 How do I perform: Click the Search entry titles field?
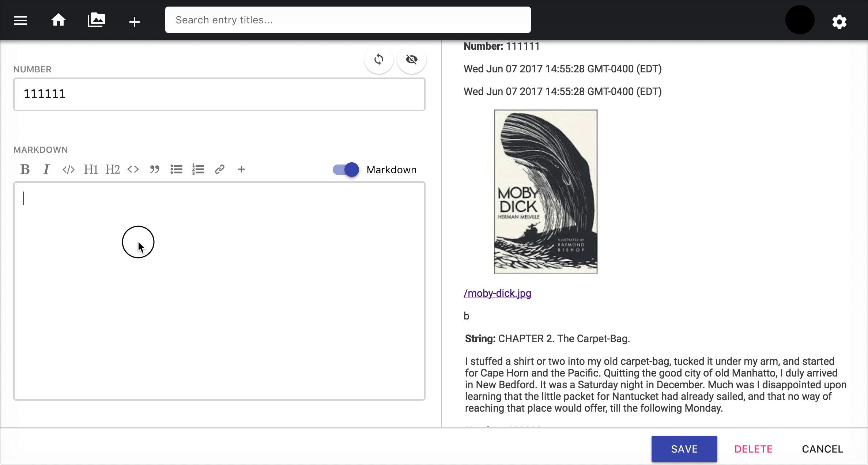tap(347, 19)
